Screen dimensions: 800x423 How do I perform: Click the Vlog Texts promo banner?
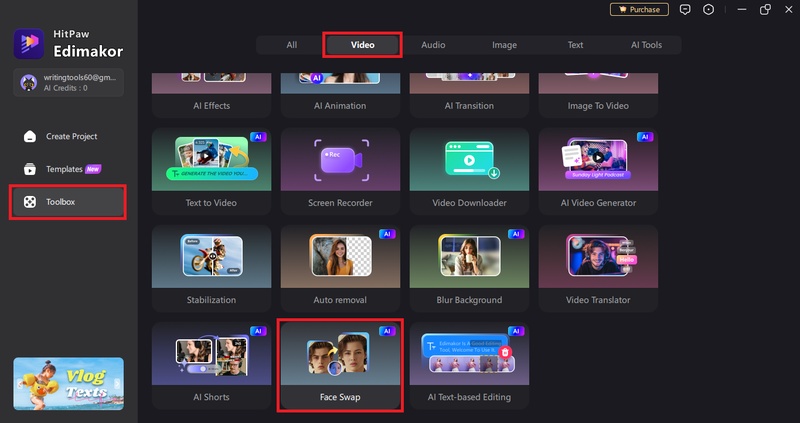68,384
